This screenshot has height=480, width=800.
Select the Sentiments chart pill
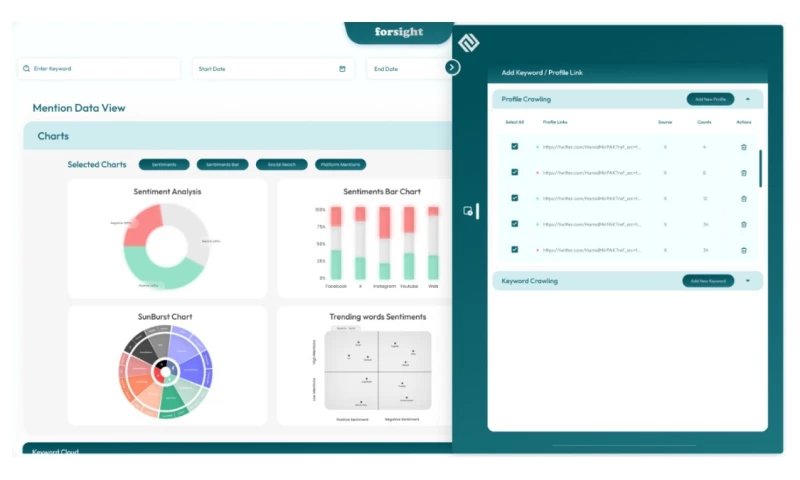point(164,164)
